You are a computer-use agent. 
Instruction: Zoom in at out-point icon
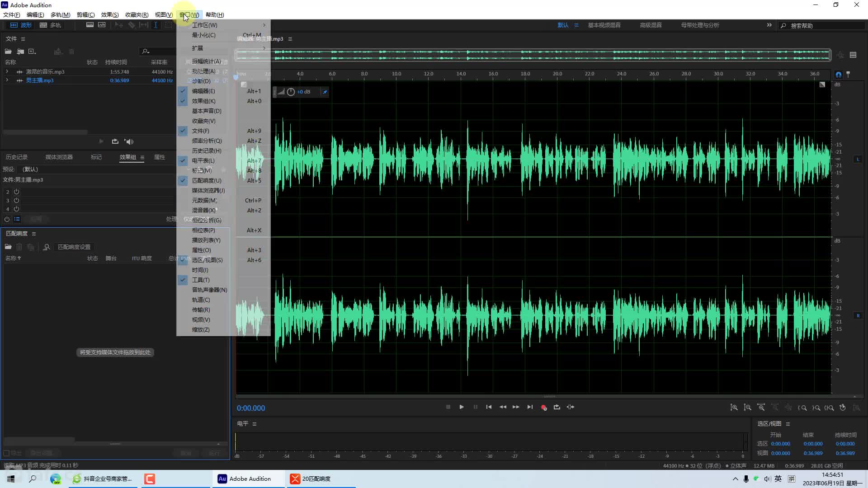(x=816, y=408)
